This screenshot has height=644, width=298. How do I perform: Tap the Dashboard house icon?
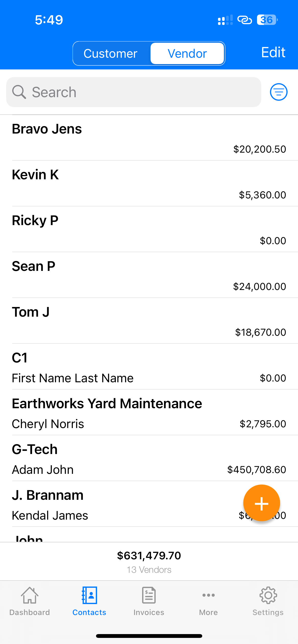pyautogui.click(x=30, y=595)
